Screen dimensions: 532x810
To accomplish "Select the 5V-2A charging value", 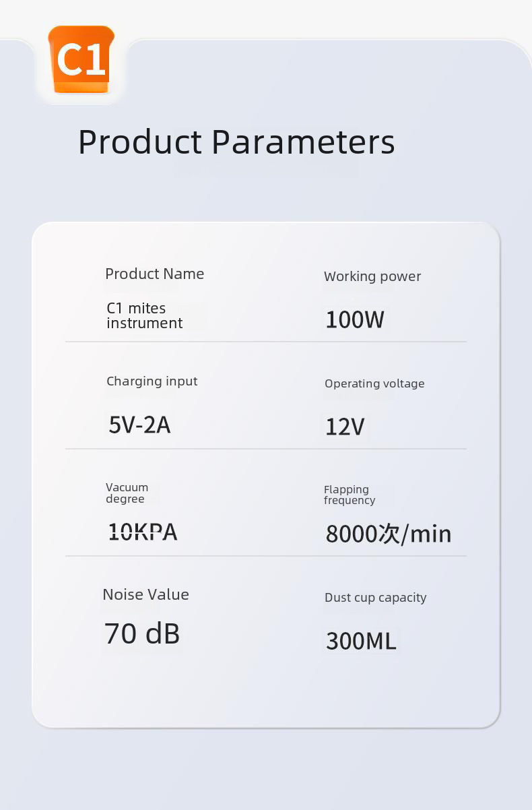I will pyautogui.click(x=139, y=425).
